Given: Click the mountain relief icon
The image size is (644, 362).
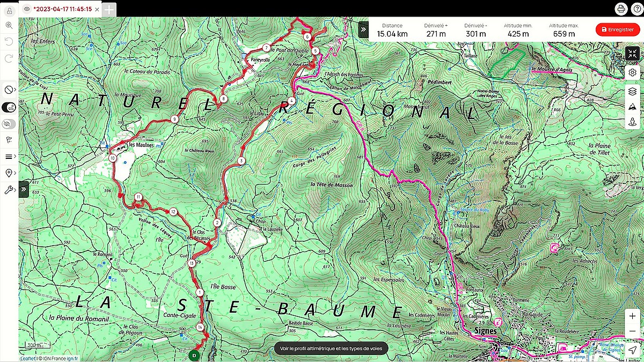Looking at the screenshot, I should [632, 107].
